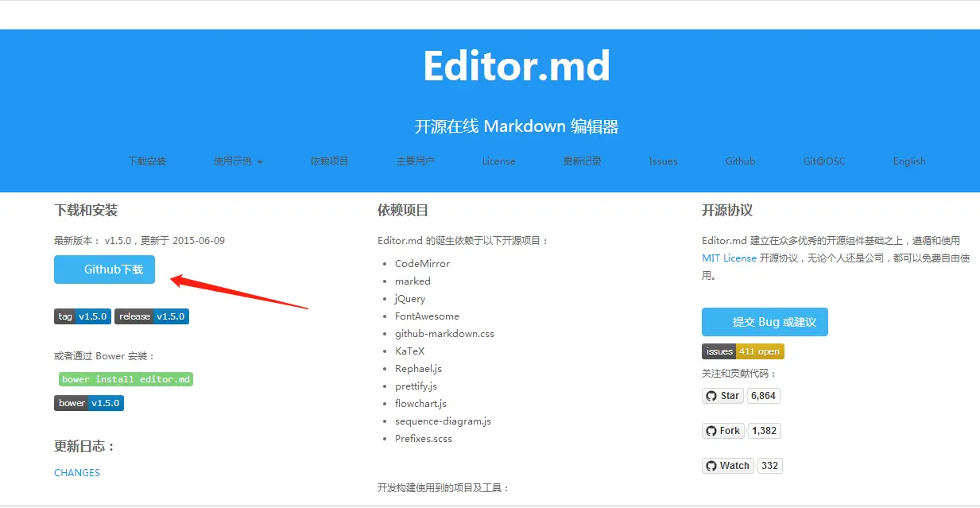The height and width of the screenshot is (508, 980).
Task: Click the 下载和安装 section heading
Action: (x=86, y=211)
